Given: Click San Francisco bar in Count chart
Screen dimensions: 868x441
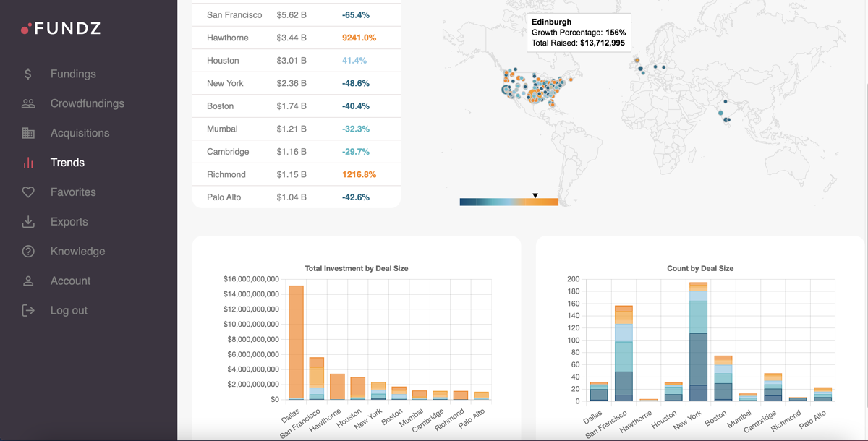Looking at the screenshot, I should [x=624, y=354].
